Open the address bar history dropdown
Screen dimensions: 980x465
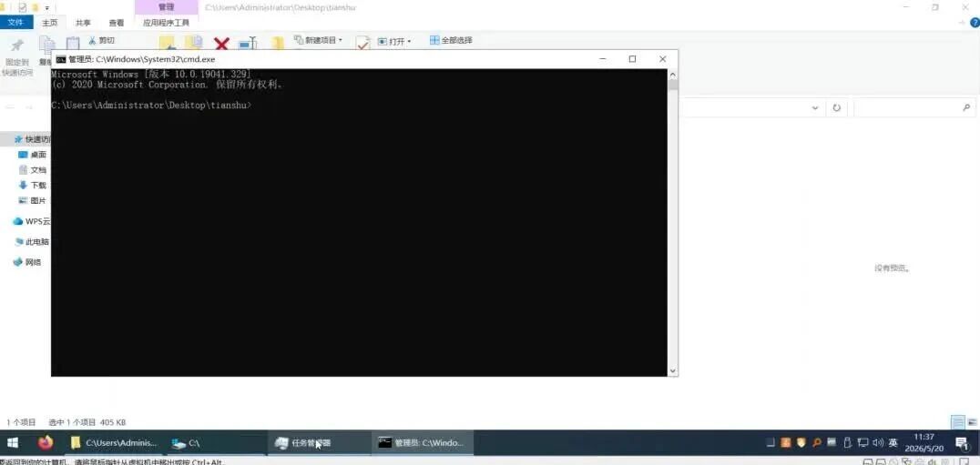pyautogui.click(x=815, y=108)
